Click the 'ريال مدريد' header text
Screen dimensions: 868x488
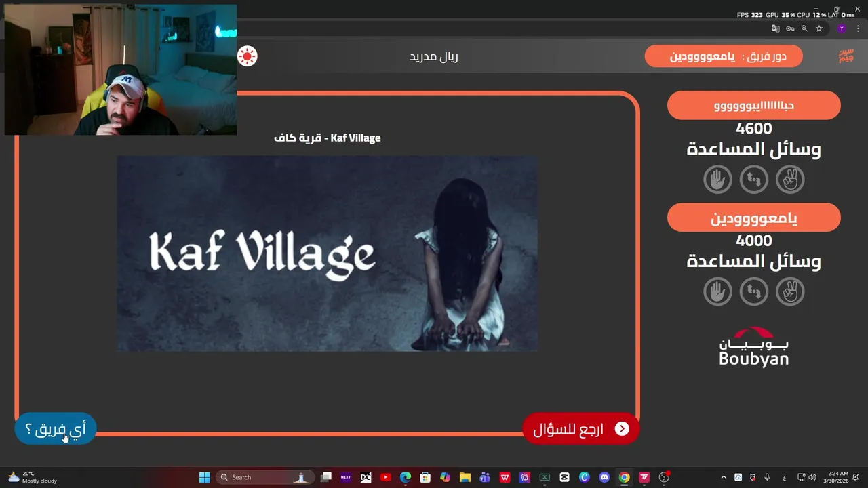(x=434, y=56)
